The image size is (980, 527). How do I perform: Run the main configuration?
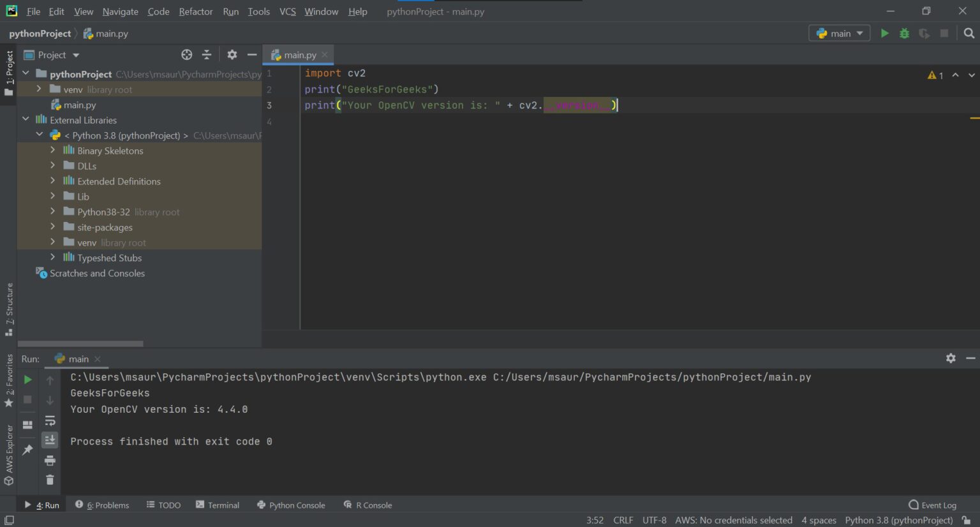884,33
